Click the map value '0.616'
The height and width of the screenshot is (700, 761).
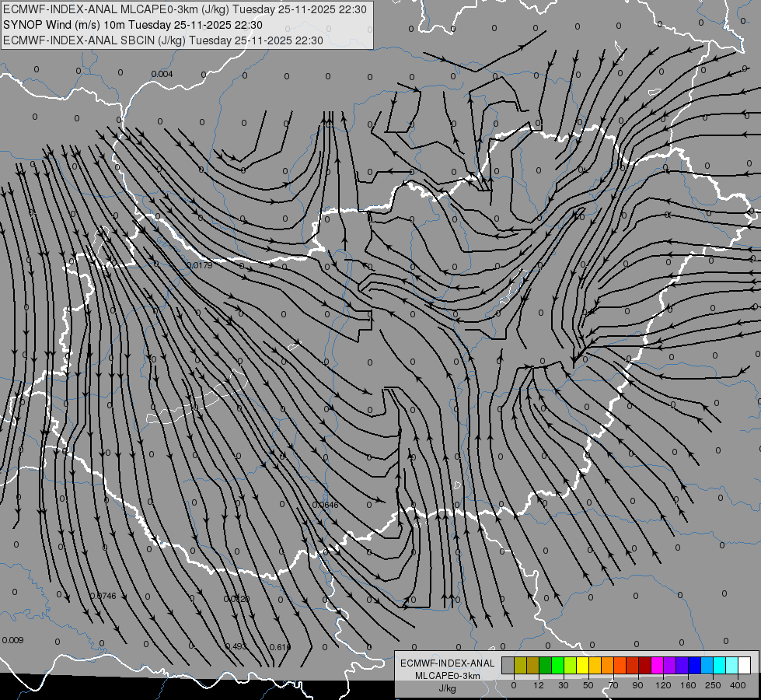280,647
